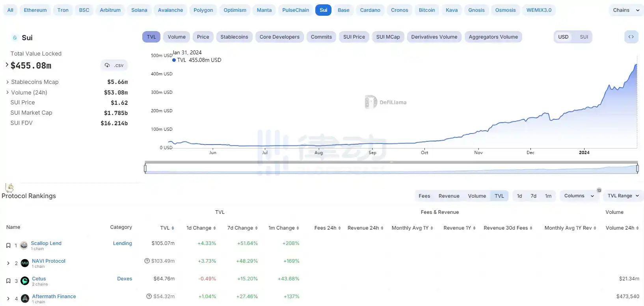The height and width of the screenshot is (306, 644).
Task: Switch chart denomination to SUI
Action: pos(584,37)
